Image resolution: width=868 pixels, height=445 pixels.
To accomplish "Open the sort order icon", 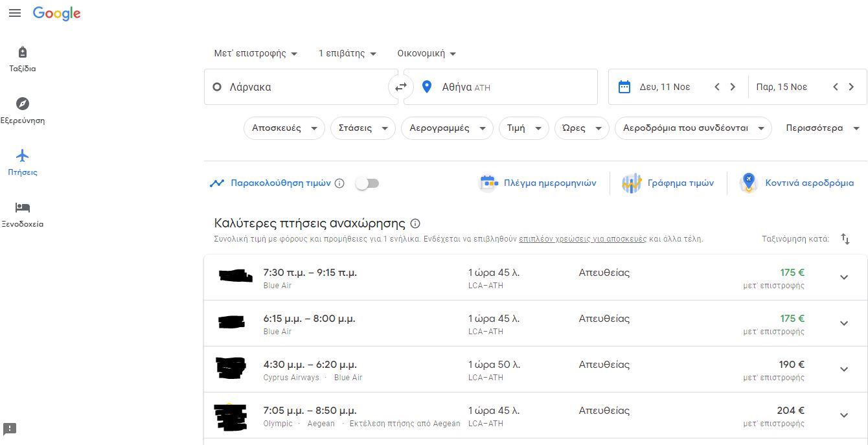I will pyautogui.click(x=845, y=239).
